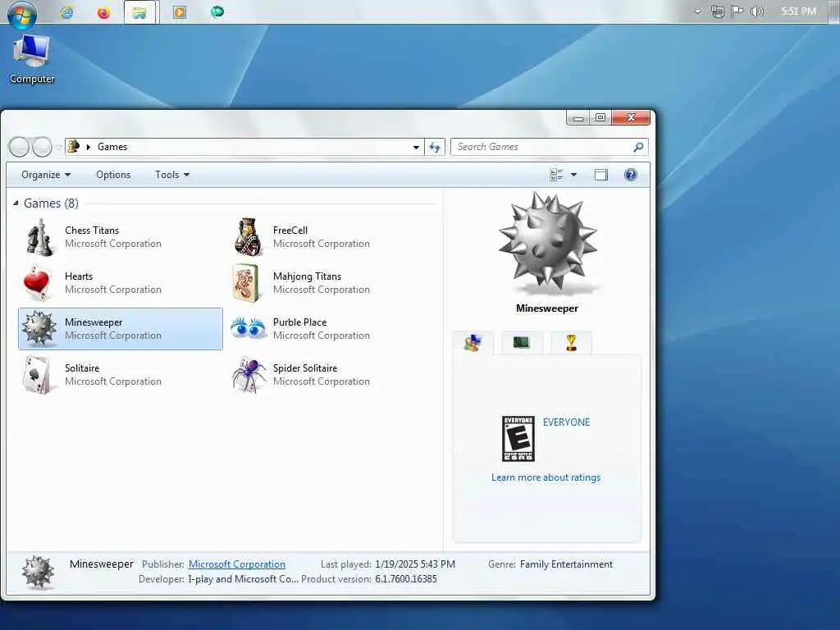The height and width of the screenshot is (630, 840).
Task: Click the EVERYONE rating link
Action: [566, 422]
